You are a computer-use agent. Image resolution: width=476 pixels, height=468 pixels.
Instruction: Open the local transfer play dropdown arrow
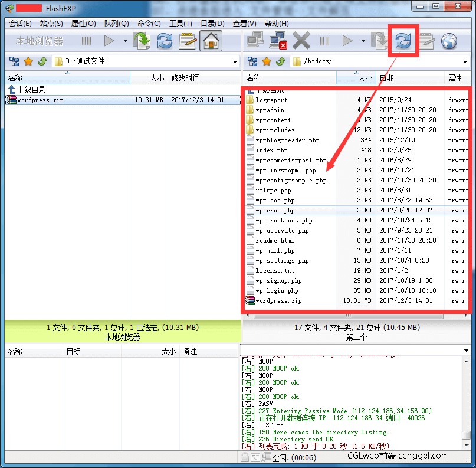tap(125, 41)
